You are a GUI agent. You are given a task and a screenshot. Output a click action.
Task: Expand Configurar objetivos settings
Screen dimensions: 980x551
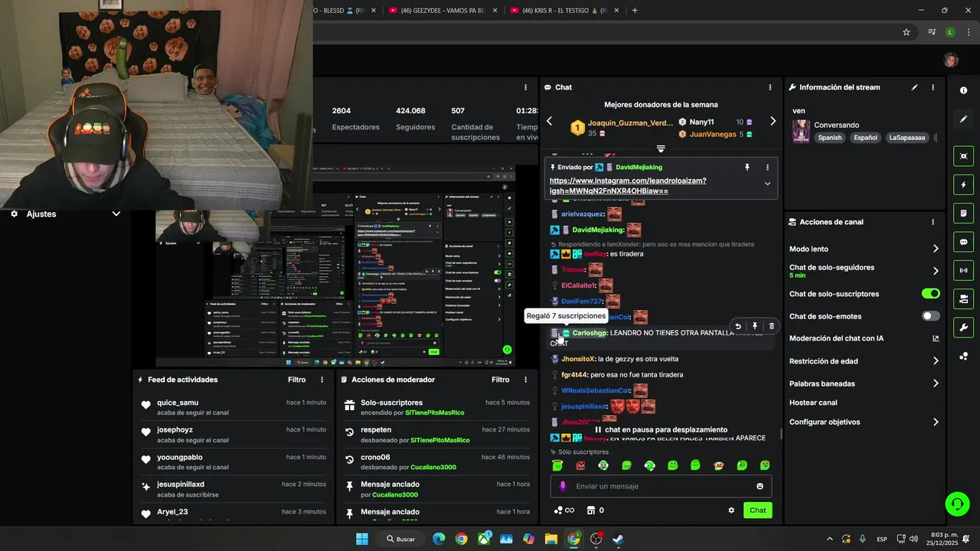point(936,422)
